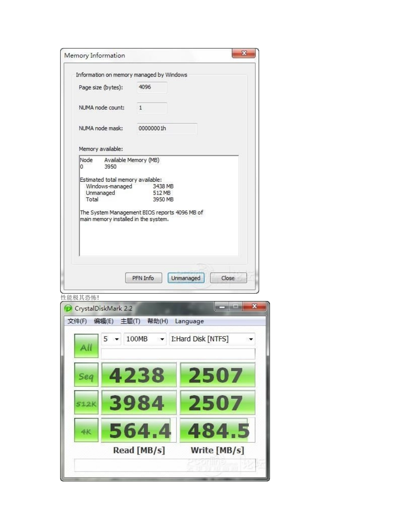This screenshot has height=532, width=411.
Task: Click the Windows-managed 3438 MB line
Action: pos(129,186)
